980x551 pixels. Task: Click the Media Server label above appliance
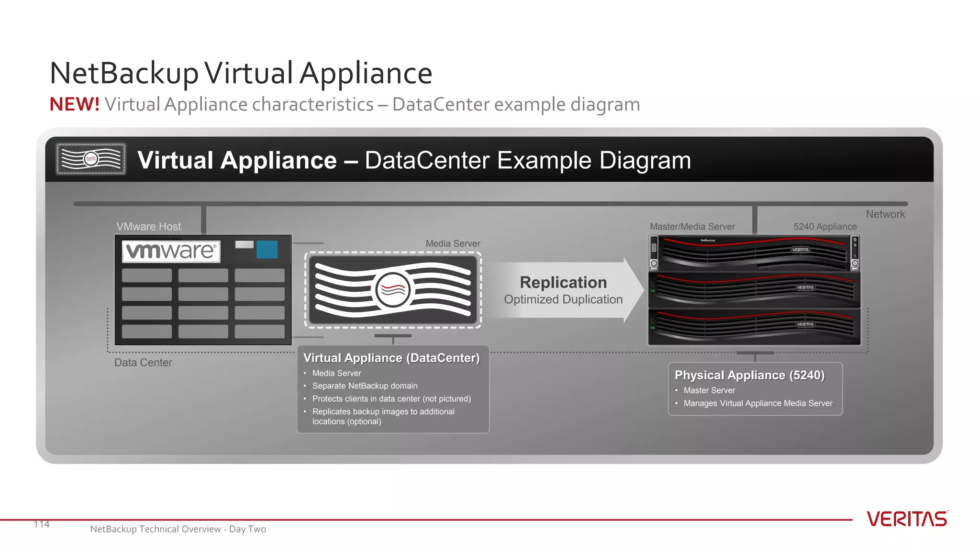pos(453,243)
